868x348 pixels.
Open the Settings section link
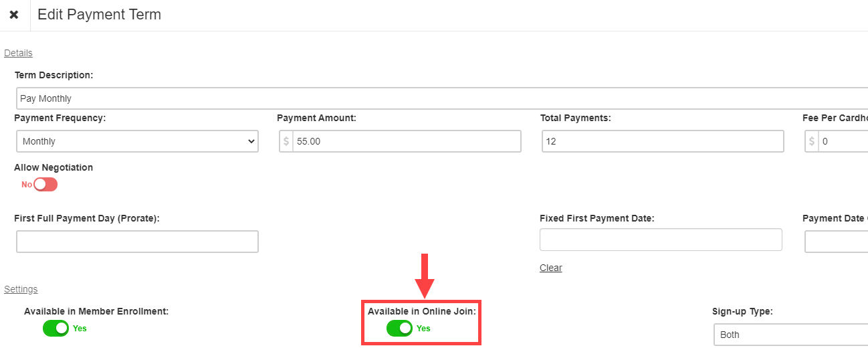pos(21,289)
